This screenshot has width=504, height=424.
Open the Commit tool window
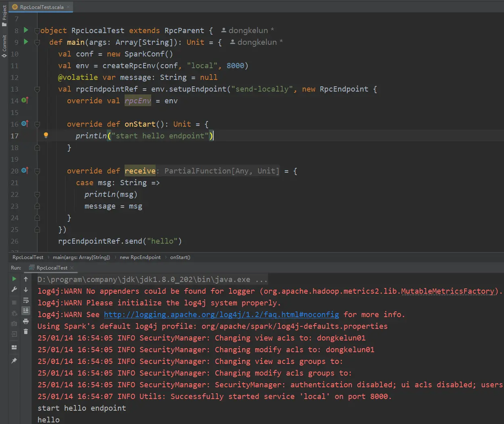pyautogui.click(x=4, y=46)
